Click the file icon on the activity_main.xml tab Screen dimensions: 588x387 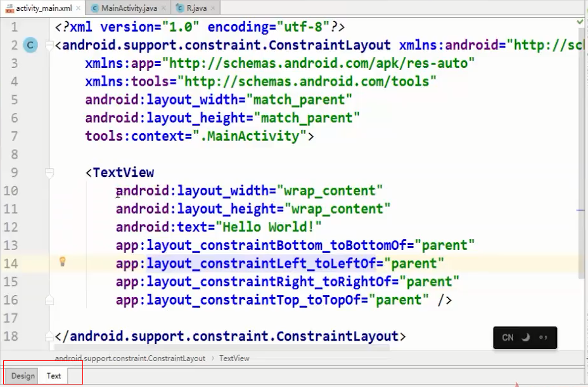(10, 8)
